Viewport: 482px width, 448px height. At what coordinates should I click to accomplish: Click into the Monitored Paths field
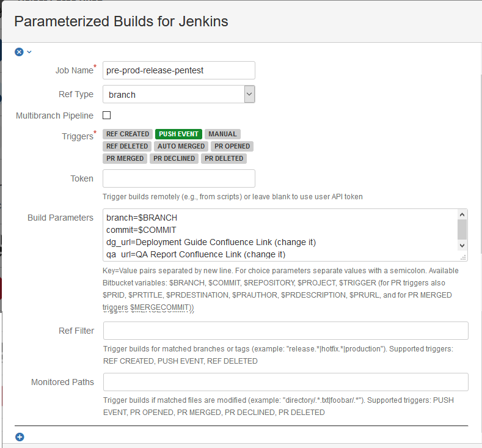tap(285, 382)
